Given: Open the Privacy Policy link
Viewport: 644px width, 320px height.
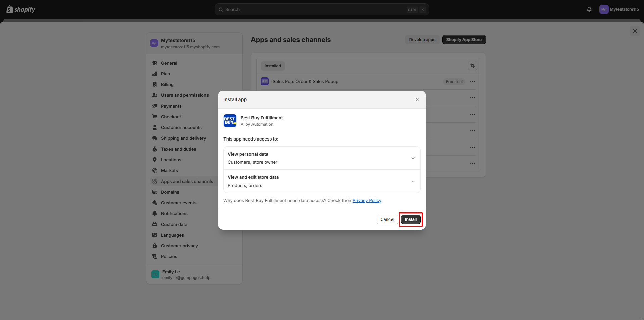Looking at the screenshot, I should click(x=367, y=200).
